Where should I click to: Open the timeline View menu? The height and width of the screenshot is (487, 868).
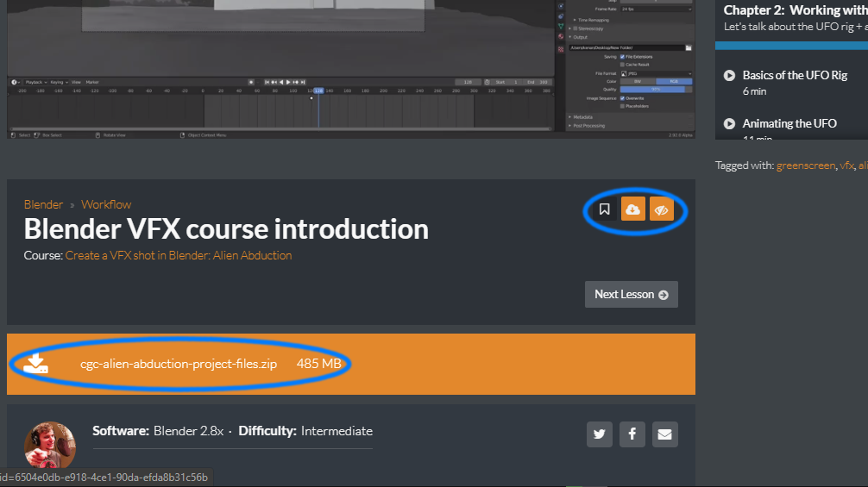coord(76,82)
